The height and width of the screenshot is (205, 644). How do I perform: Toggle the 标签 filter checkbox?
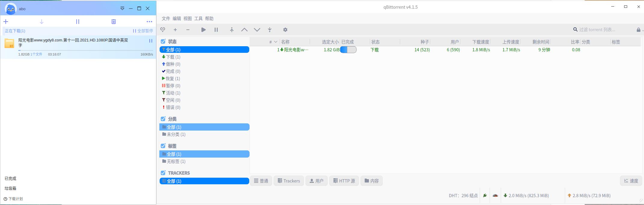tap(163, 146)
